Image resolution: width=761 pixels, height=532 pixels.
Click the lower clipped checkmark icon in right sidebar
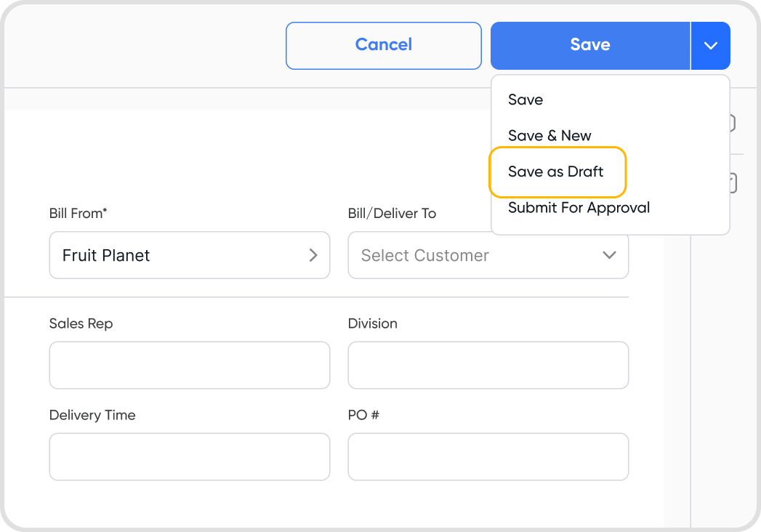tap(733, 183)
